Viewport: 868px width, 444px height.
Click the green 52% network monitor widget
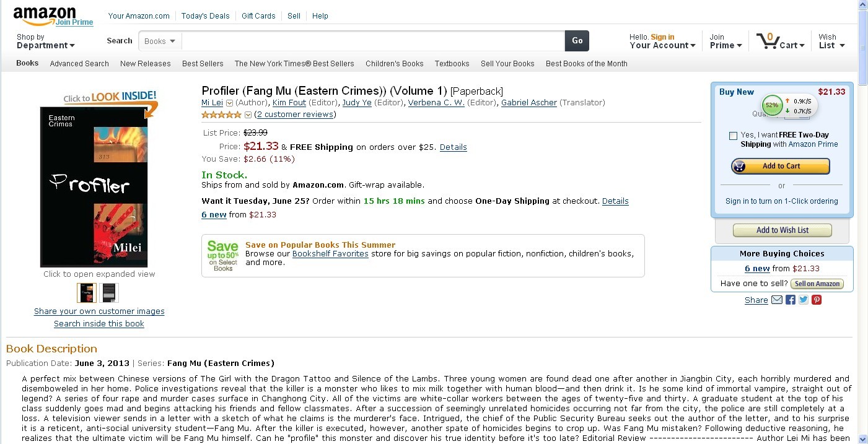click(x=789, y=105)
